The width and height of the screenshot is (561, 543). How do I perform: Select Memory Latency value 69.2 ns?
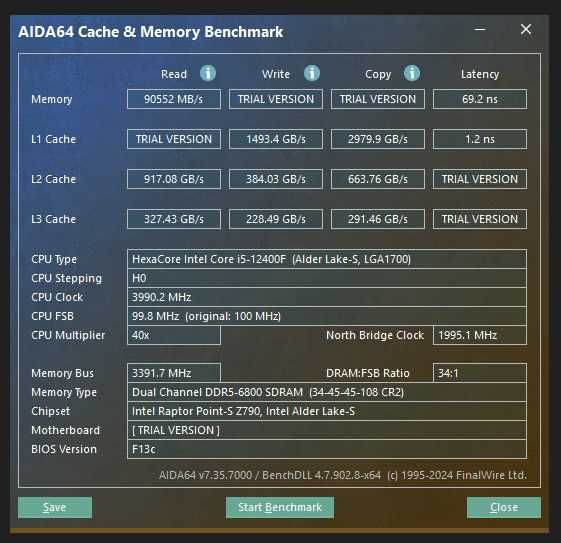(x=480, y=99)
